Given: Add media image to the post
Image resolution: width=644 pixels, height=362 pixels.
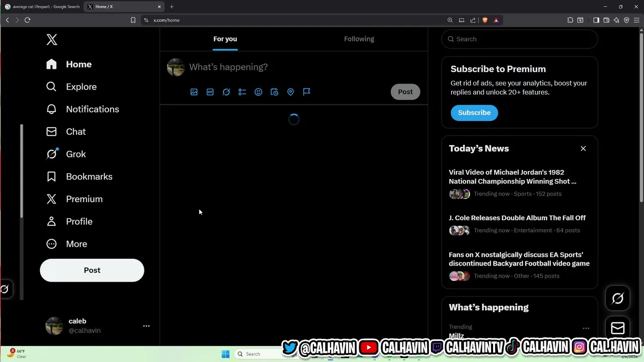Looking at the screenshot, I should [194, 92].
